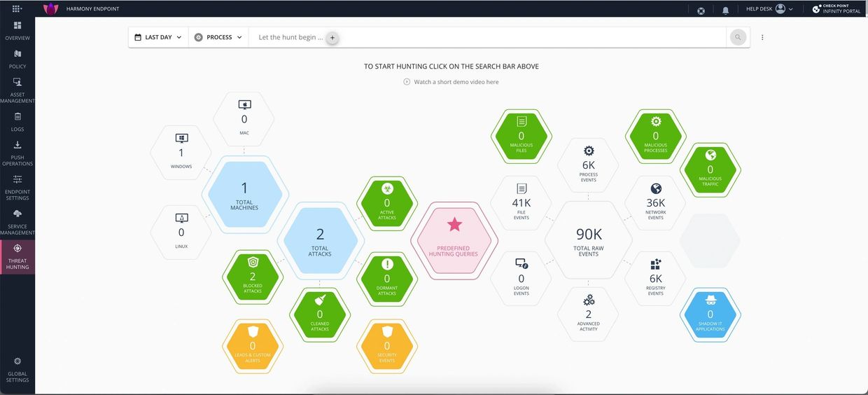Click the search magnifier button

738,37
